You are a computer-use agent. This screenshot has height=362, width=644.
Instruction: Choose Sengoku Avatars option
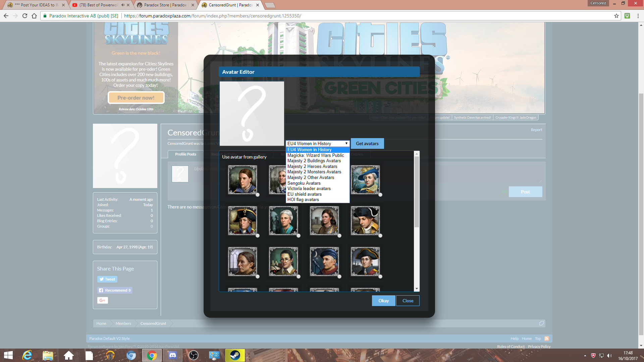click(x=318, y=183)
